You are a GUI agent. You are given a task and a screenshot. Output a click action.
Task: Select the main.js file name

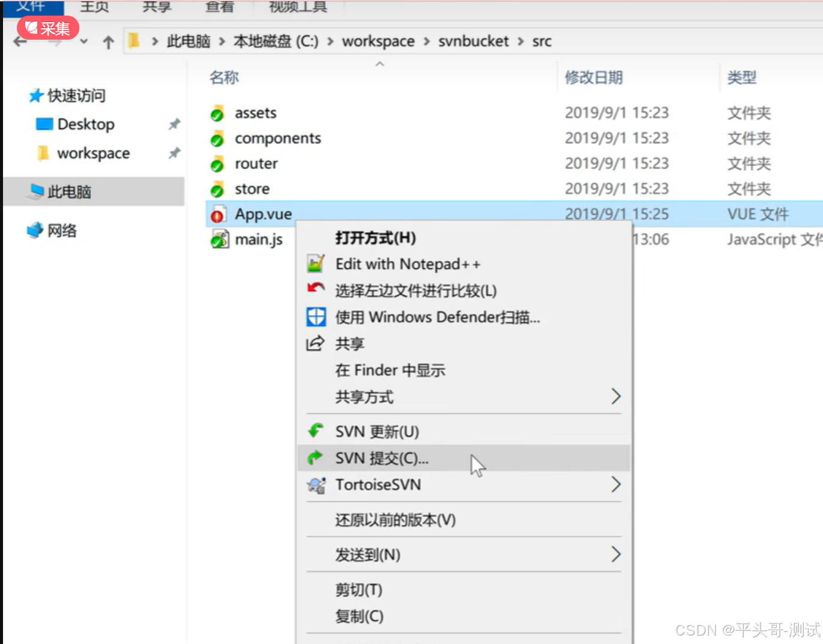[259, 239]
